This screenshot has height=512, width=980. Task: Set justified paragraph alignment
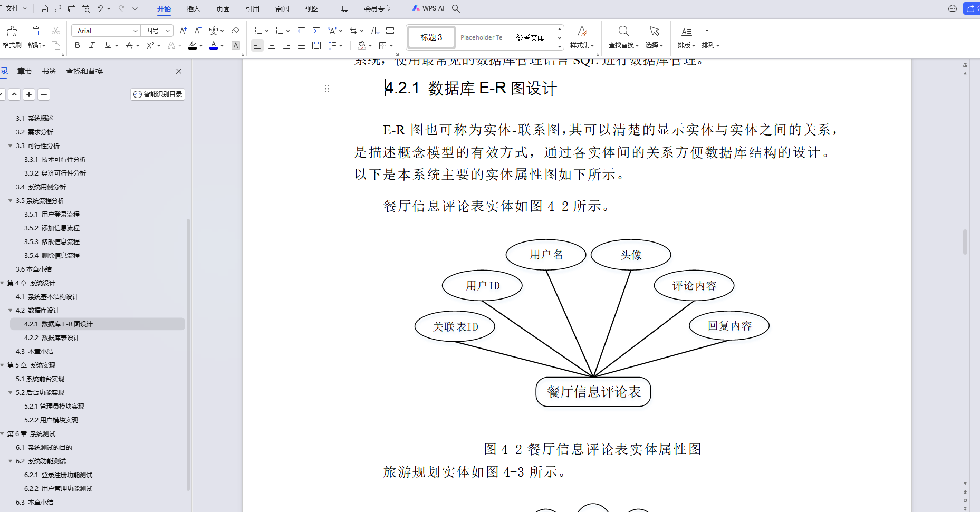coord(301,45)
